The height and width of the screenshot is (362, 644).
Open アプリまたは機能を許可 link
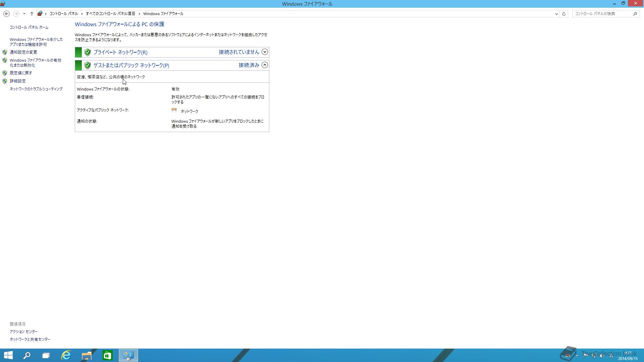click(x=36, y=42)
